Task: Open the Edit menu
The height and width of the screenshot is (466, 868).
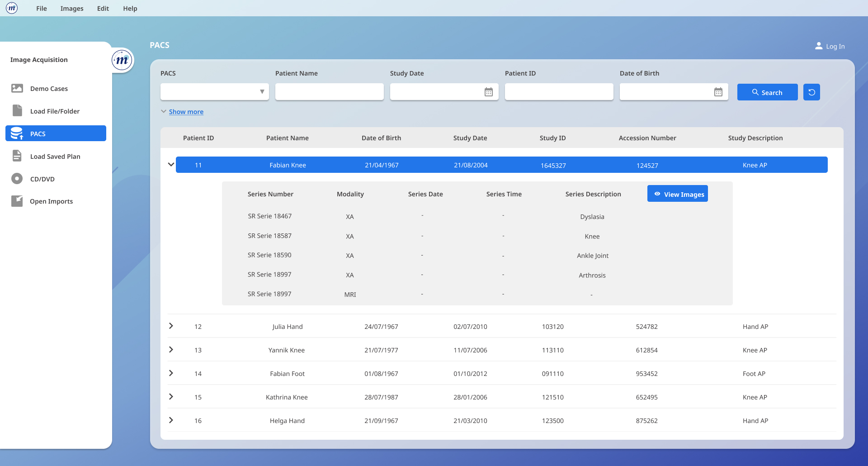Action: (x=103, y=9)
